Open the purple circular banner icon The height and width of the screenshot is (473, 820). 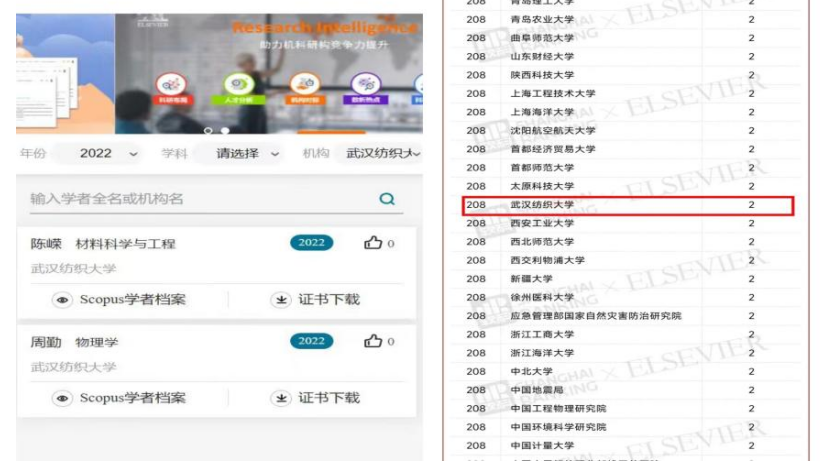click(366, 84)
